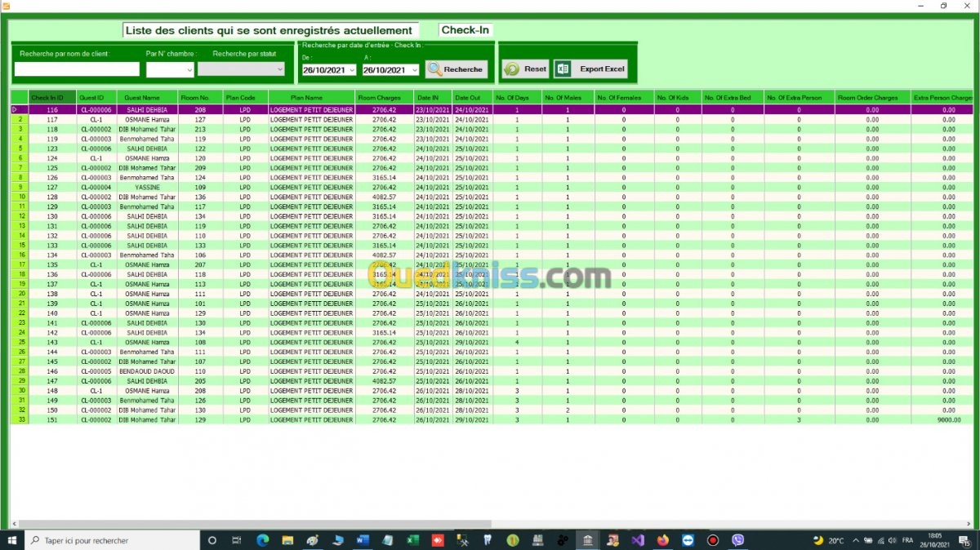Click the Recherche search button
Viewport: 980px width, 550px height.
click(x=457, y=69)
